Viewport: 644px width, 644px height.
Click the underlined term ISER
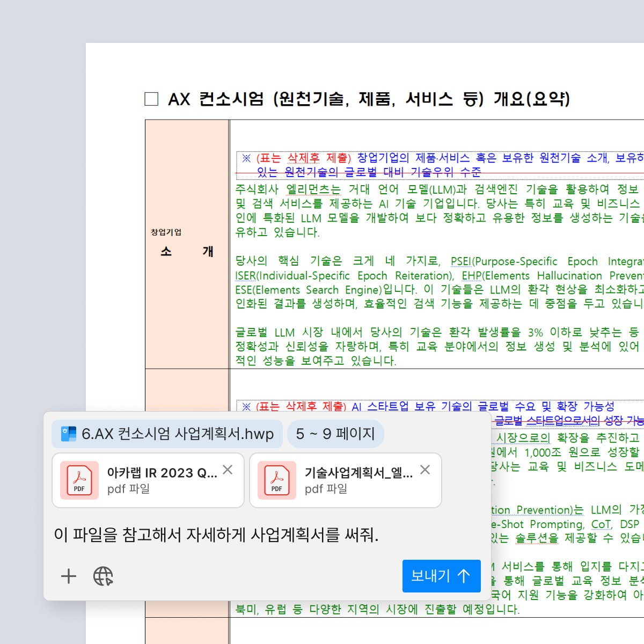pos(245,276)
